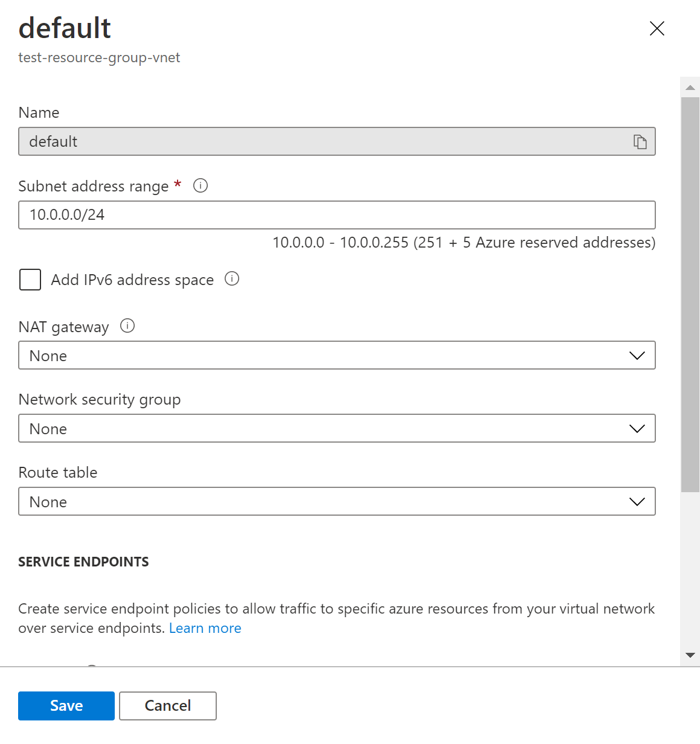Click the scrollbar down arrow

pos(690,655)
